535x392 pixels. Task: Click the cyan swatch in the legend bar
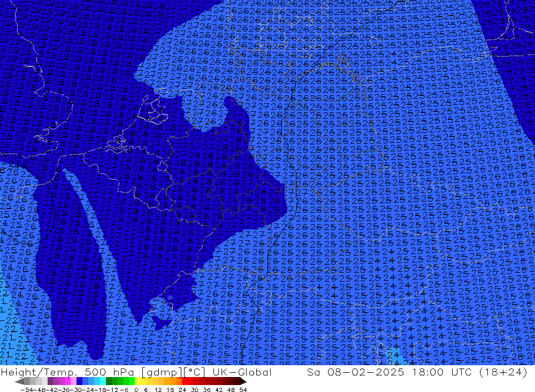[x=103, y=381]
